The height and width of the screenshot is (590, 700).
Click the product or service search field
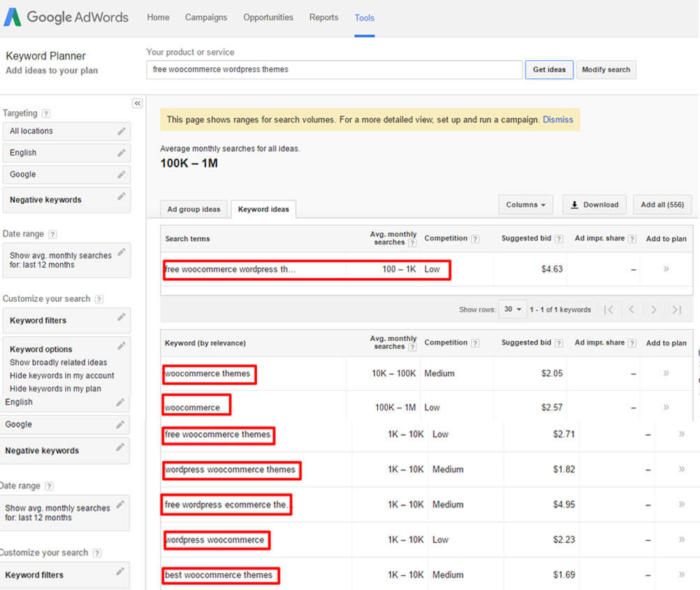coord(333,69)
